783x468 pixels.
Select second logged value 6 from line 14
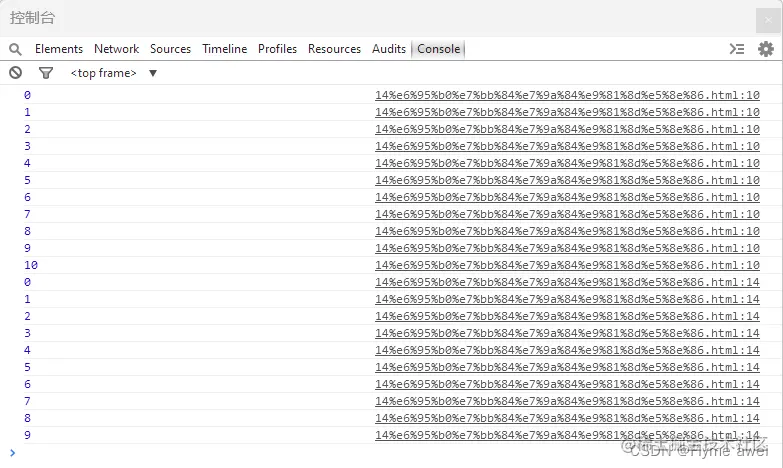coord(27,384)
